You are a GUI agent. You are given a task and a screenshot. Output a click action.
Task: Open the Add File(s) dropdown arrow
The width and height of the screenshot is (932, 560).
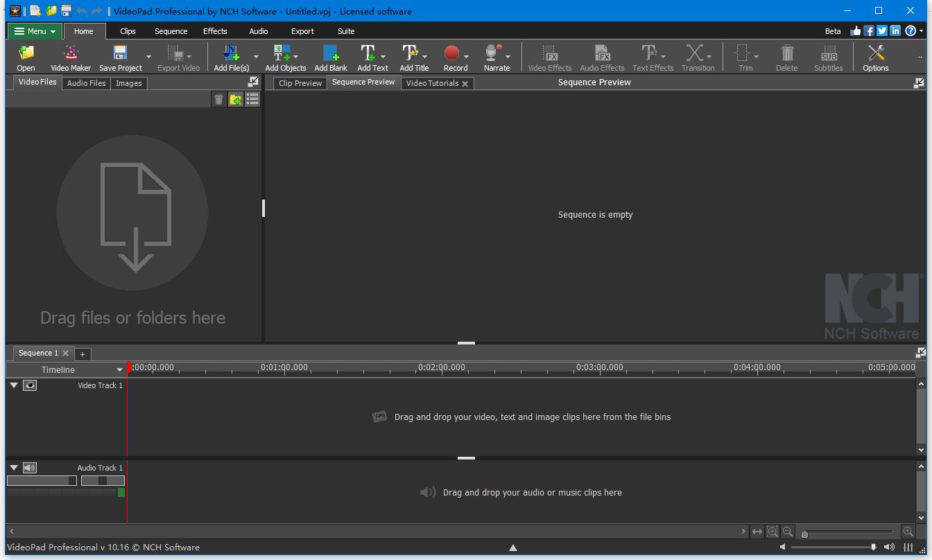255,57
